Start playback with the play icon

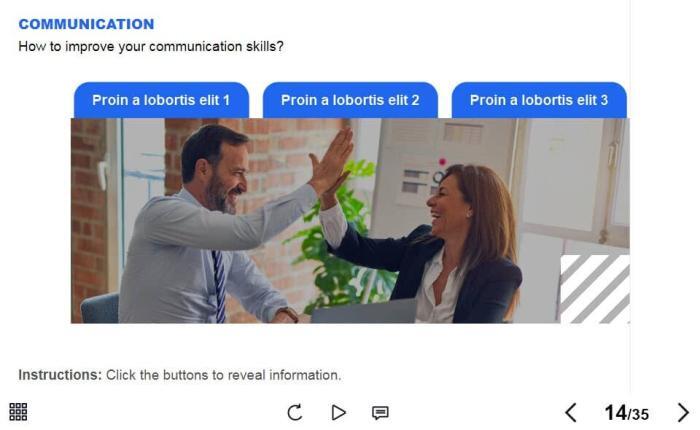pos(338,412)
